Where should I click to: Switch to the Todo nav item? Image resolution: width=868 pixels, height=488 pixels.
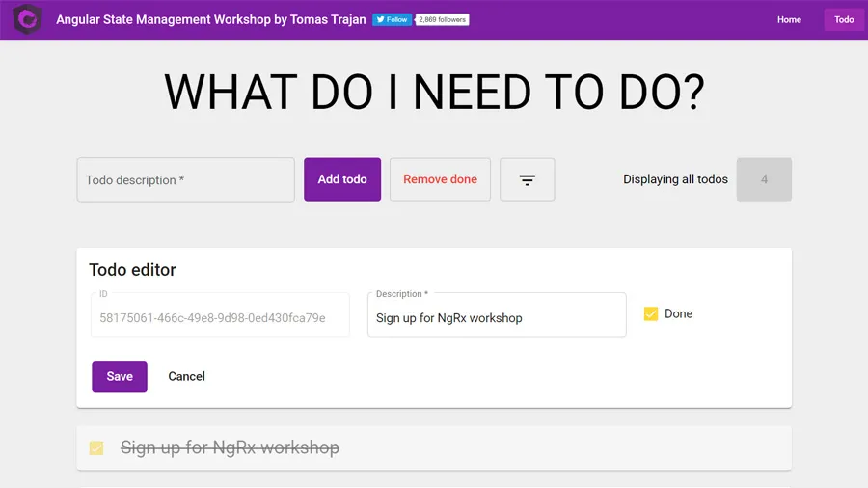[x=844, y=19]
